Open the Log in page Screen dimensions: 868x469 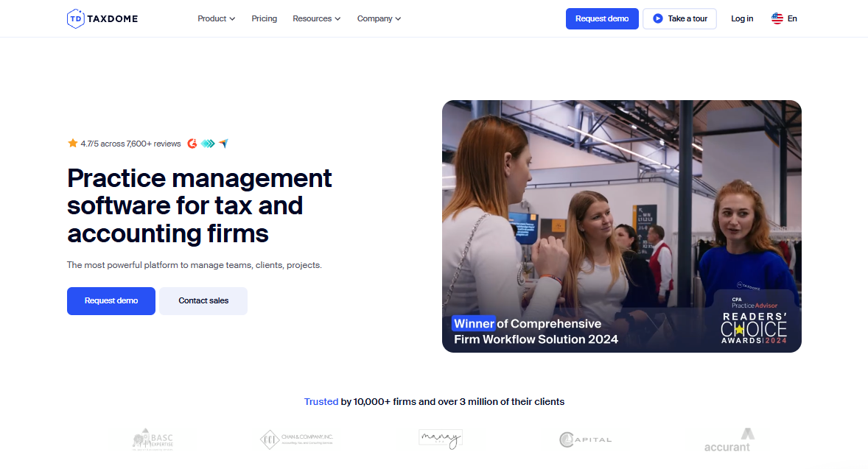pyautogui.click(x=742, y=19)
